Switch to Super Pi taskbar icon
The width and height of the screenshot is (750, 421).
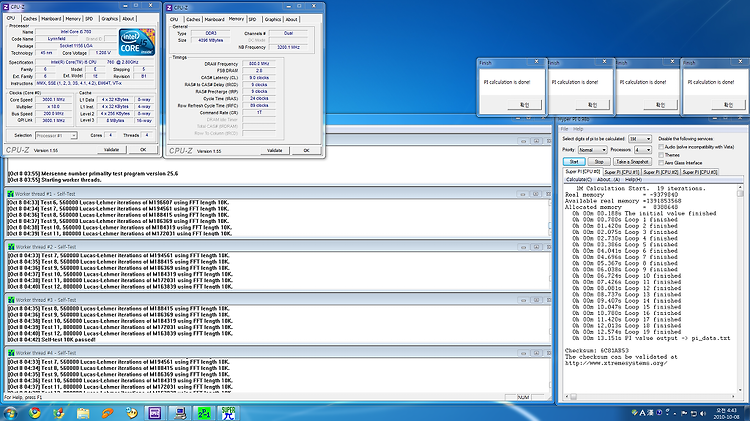(229, 413)
